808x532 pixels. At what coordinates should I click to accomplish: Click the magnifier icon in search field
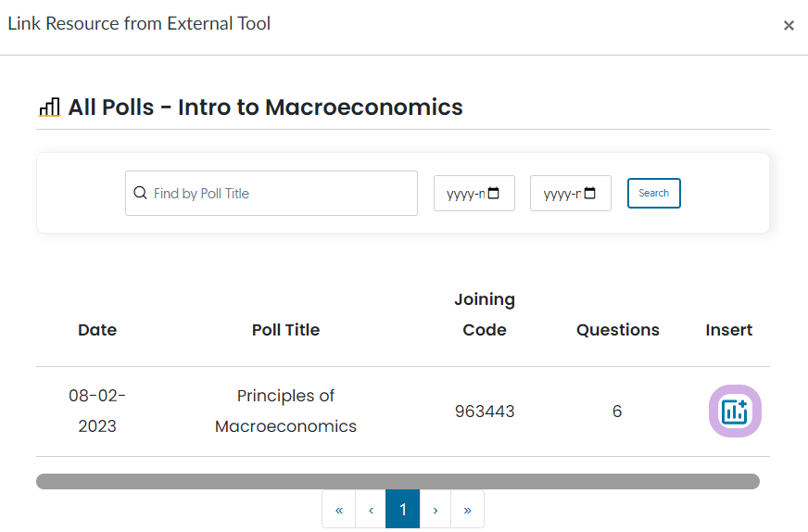pos(140,193)
